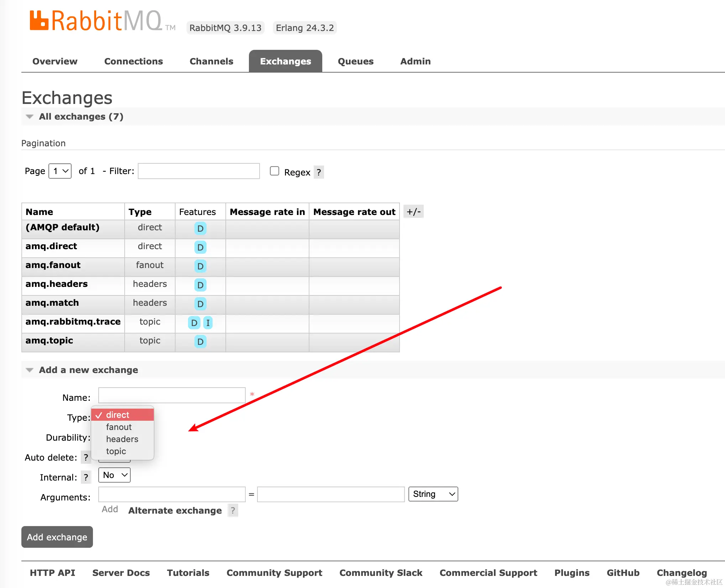This screenshot has height=588, width=725.
Task: Open the Internal No dropdown
Action: 114,475
